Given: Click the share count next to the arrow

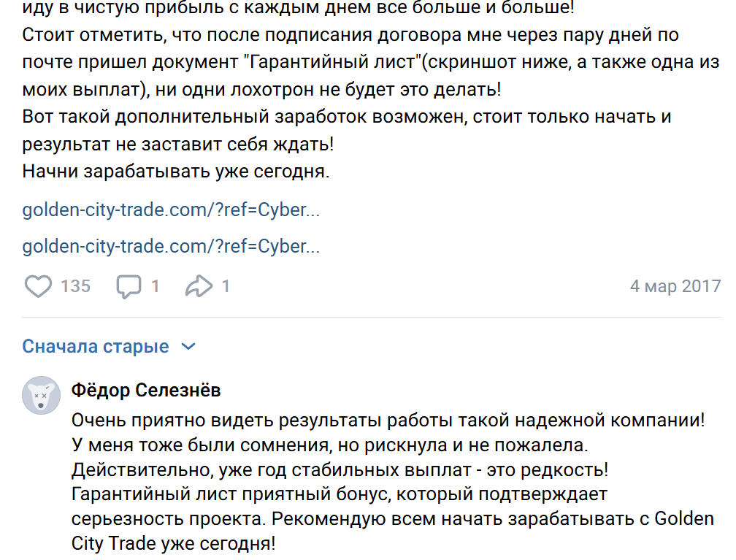Looking at the screenshot, I should (x=226, y=285).
